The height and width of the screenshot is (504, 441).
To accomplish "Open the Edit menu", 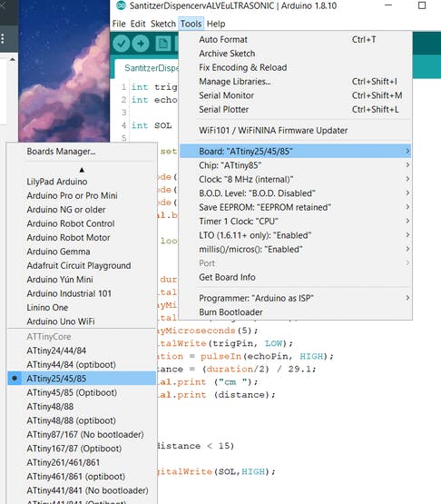I will pyautogui.click(x=138, y=24).
